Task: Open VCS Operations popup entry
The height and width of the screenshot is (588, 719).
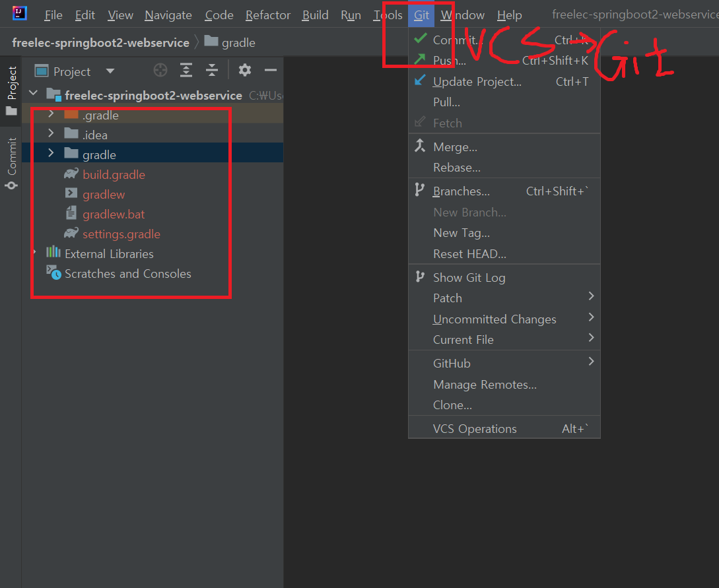Action: 504,429
